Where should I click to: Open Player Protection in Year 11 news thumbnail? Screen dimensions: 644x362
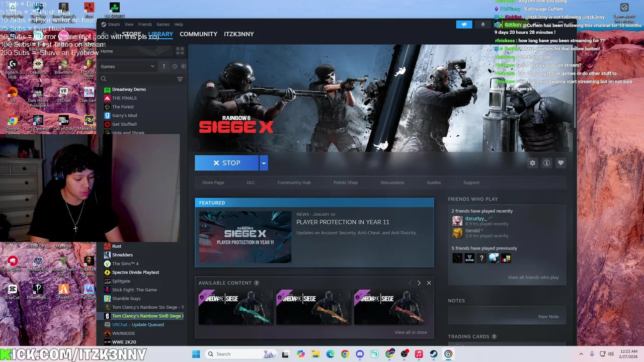click(245, 237)
